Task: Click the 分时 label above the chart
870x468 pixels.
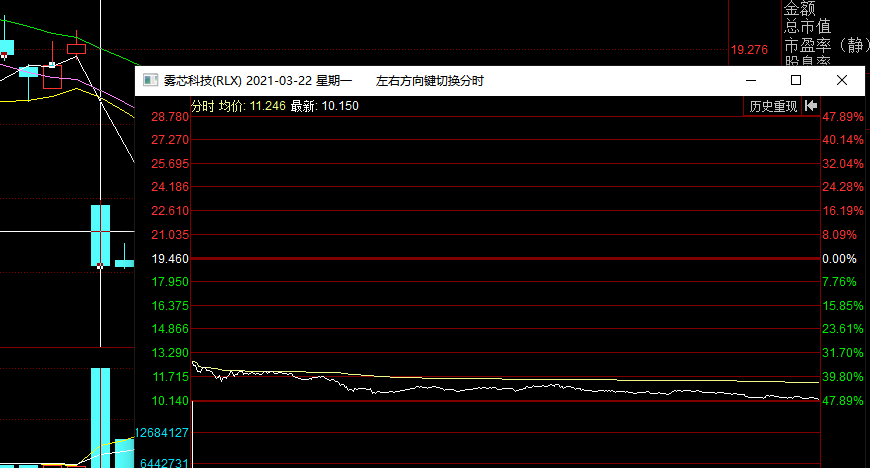Action: click(202, 106)
